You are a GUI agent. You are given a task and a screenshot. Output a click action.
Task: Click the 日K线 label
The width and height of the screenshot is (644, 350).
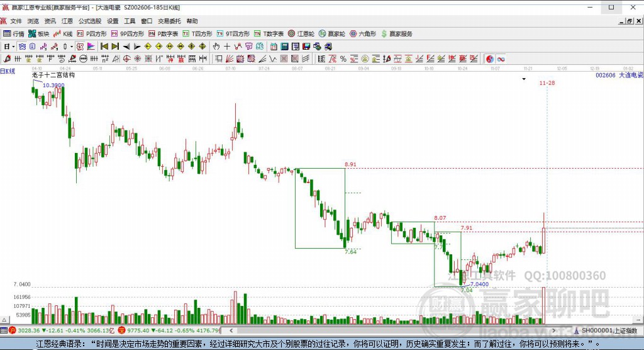[x=8, y=71]
